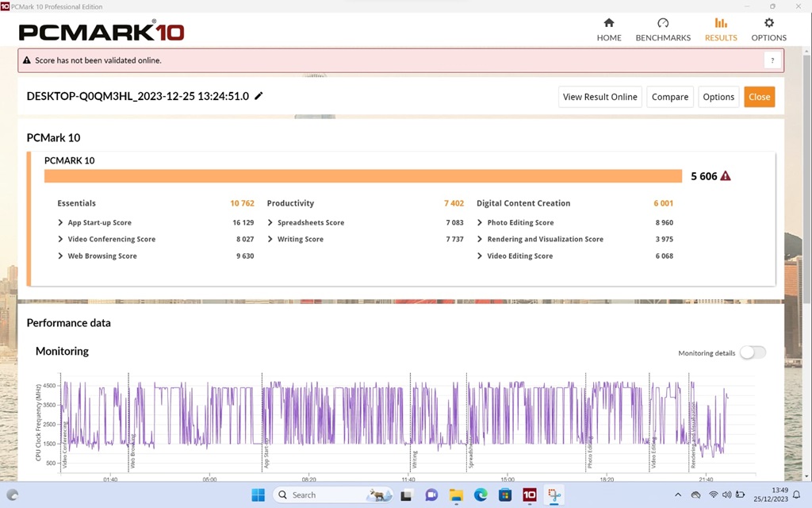Viewport: 812px width, 508px height.
Task: Open the widgets icon at the taskbar's left end
Action: (x=13, y=495)
